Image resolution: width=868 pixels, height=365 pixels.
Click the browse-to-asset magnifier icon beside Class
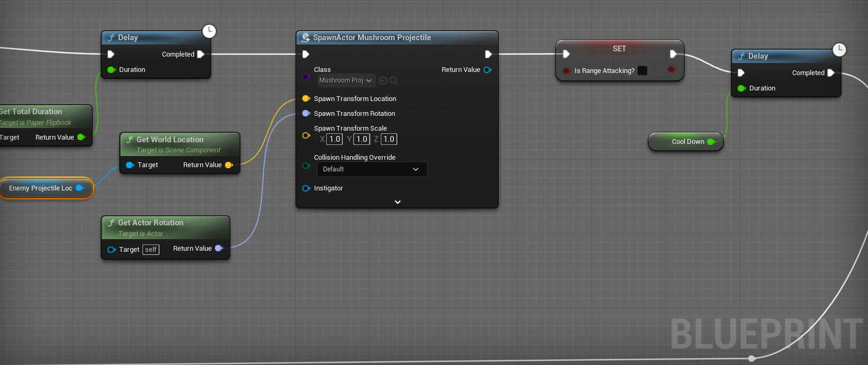coord(393,80)
